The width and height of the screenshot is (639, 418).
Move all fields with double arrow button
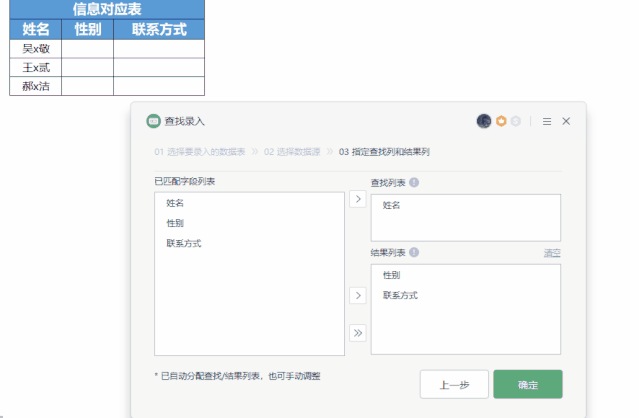pyautogui.click(x=358, y=333)
